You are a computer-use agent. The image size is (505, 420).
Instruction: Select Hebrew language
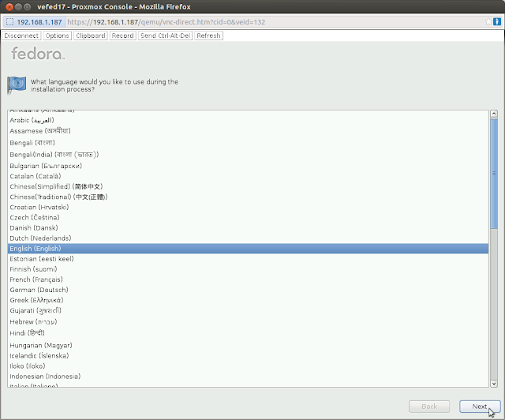[248, 321]
